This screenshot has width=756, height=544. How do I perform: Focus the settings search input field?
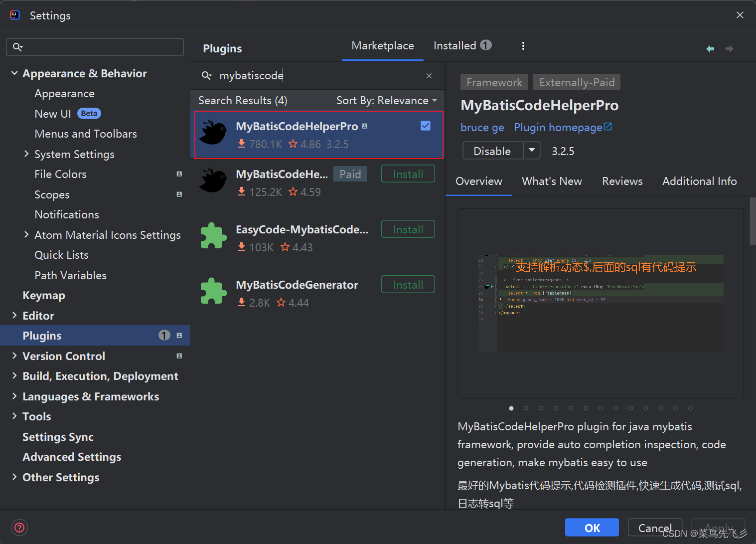[x=95, y=47]
